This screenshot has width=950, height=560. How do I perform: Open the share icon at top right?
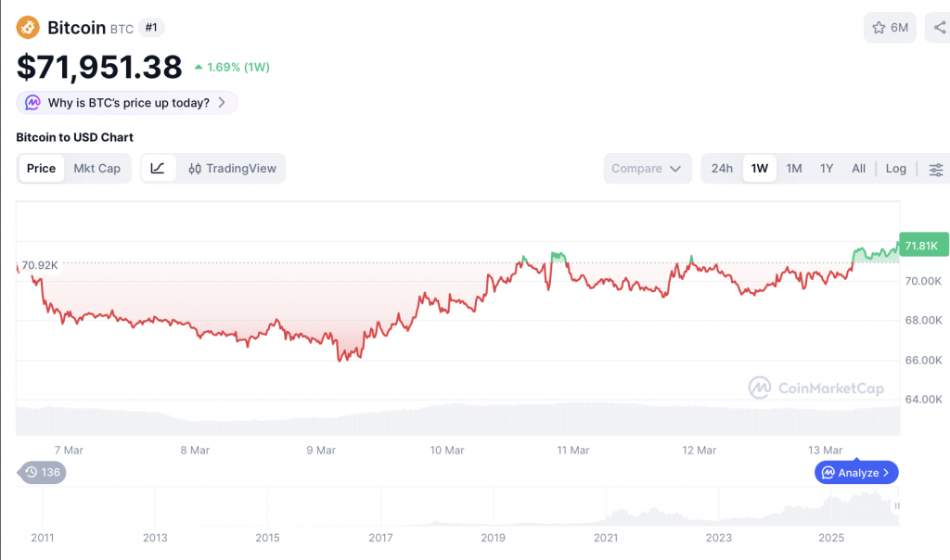tap(941, 27)
